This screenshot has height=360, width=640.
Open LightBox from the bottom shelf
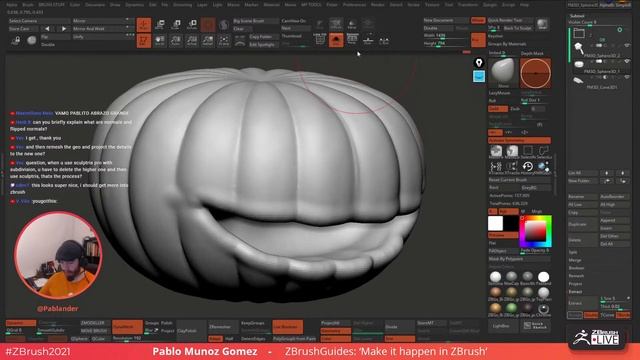pos(501,326)
